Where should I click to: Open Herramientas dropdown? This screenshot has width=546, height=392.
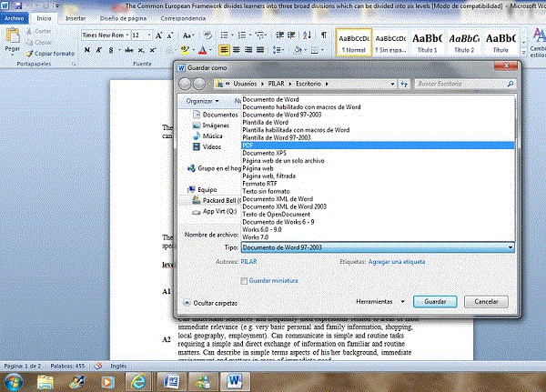pos(379,301)
